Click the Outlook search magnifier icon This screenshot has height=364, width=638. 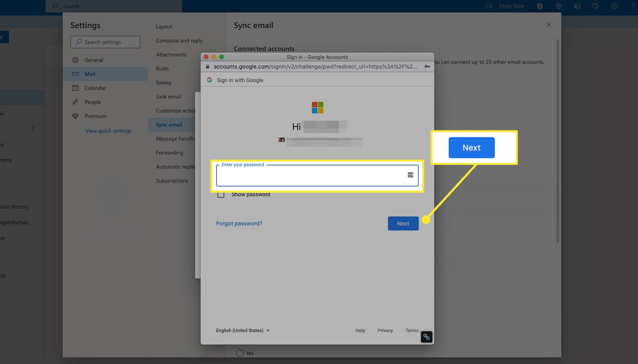point(55,6)
